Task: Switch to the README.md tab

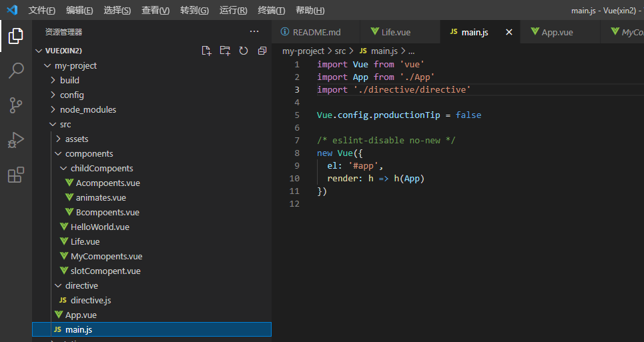Action: pyautogui.click(x=316, y=32)
